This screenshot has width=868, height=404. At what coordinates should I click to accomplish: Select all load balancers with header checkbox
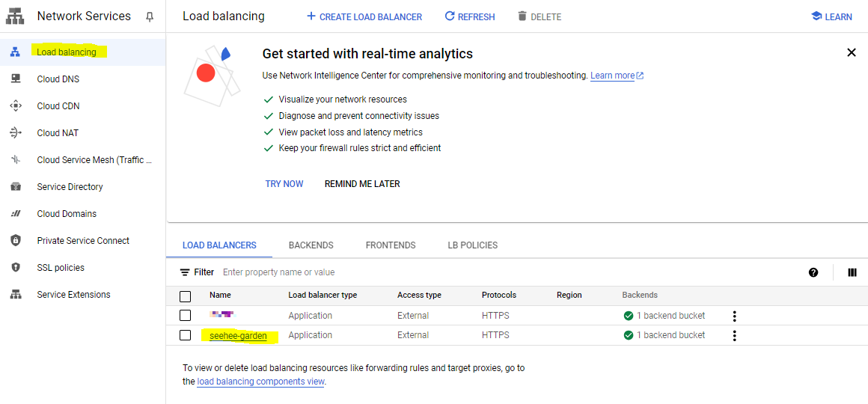[186, 296]
